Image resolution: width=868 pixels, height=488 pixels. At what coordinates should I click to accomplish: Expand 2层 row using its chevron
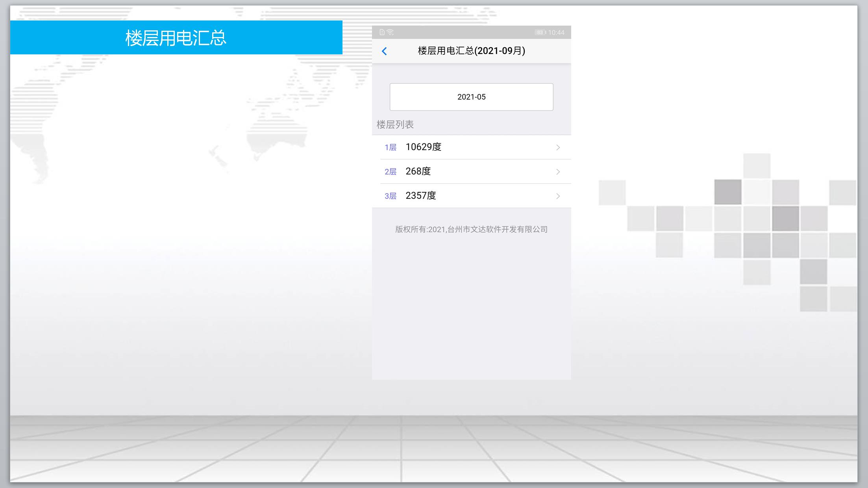(558, 172)
